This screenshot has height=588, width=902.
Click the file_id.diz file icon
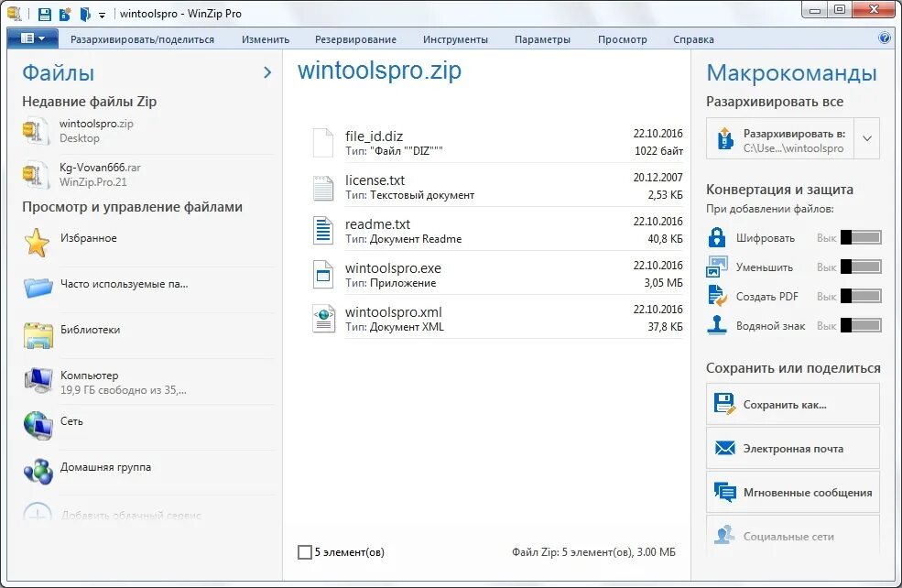tap(322, 143)
